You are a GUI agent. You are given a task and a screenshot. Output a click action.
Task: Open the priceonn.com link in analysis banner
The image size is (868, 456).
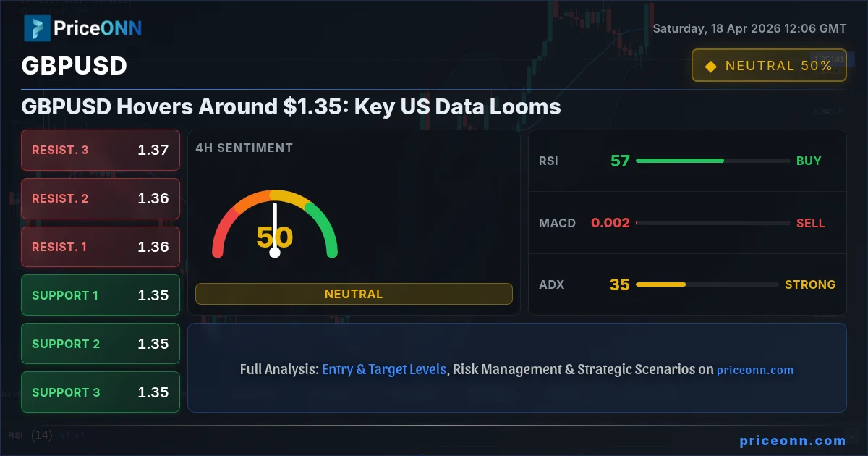point(755,370)
